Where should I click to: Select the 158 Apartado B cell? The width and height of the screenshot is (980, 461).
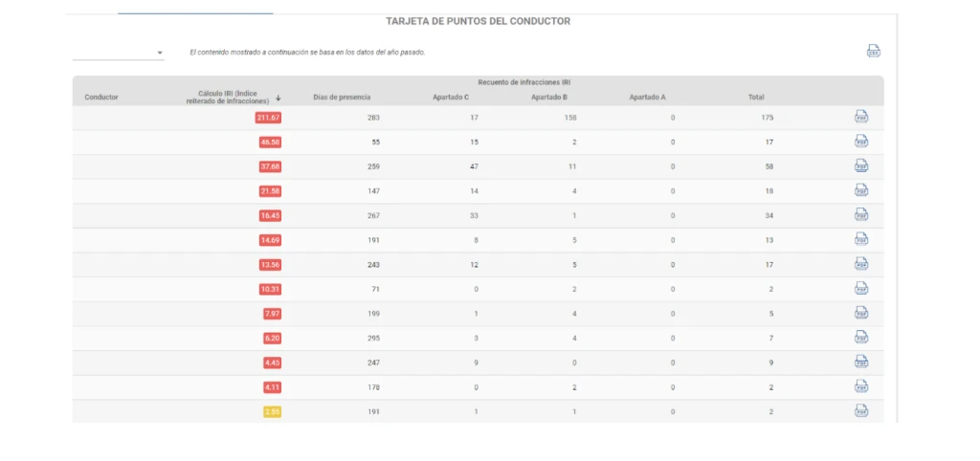pos(570,118)
